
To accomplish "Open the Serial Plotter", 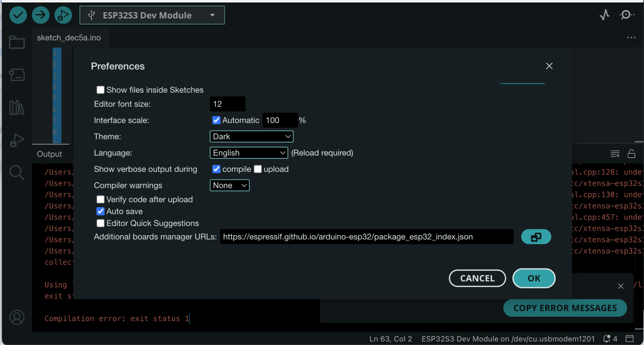I will 604,15.
